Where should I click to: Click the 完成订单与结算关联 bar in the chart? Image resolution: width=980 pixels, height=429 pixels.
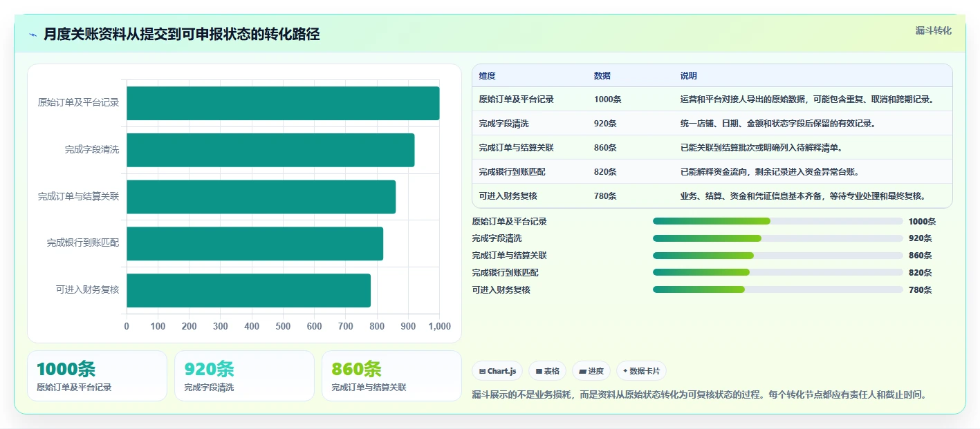(x=261, y=197)
